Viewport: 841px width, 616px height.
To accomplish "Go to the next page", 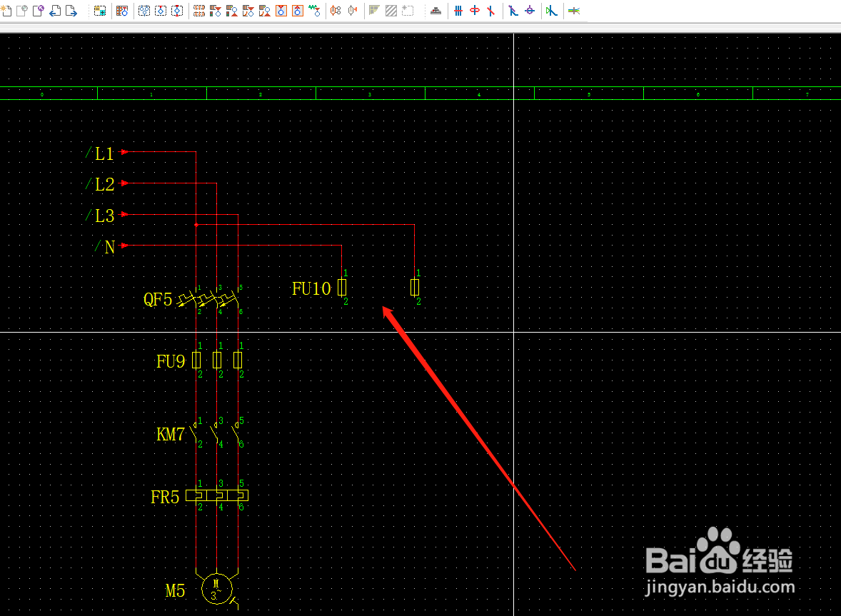I will click(71, 10).
